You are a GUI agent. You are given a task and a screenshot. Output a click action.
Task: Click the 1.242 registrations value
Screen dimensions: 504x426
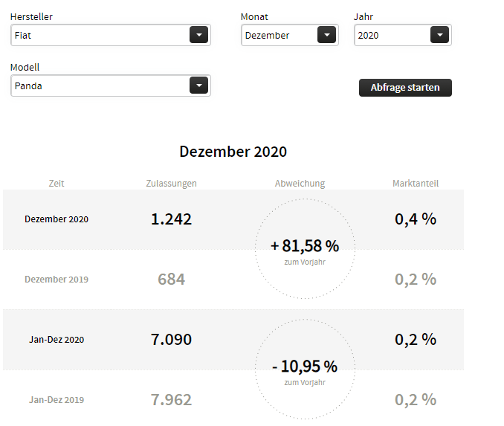pos(171,219)
